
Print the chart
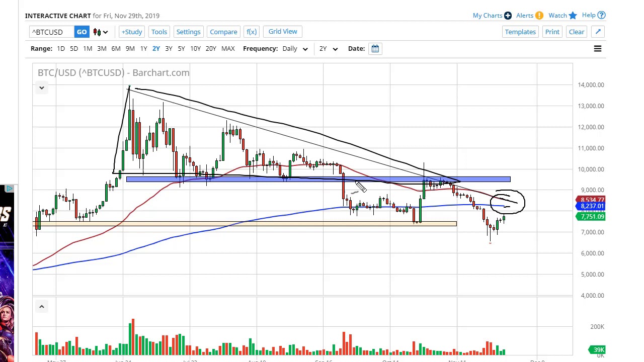pyautogui.click(x=552, y=32)
